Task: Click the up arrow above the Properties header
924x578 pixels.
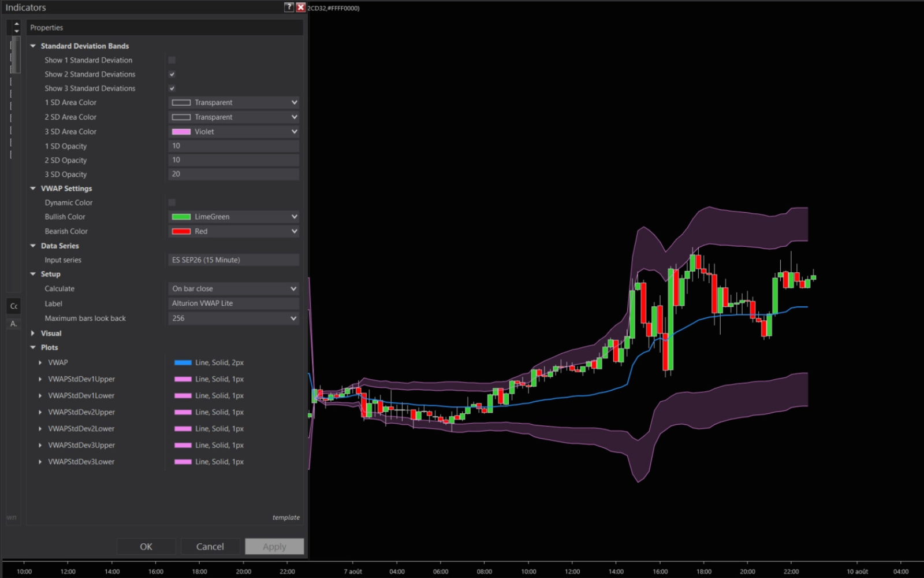Action: pos(16,24)
